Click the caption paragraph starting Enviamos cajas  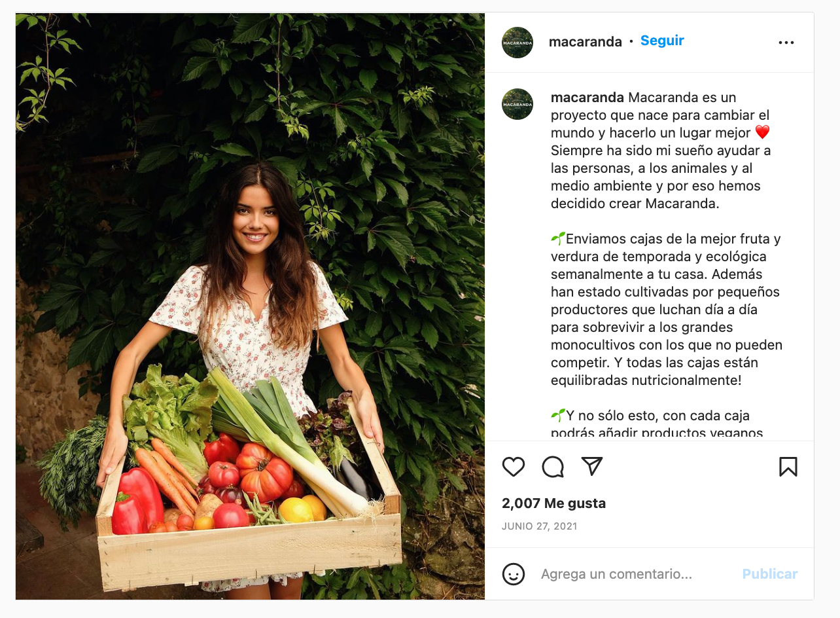pyautogui.click(x=667, y=310)
